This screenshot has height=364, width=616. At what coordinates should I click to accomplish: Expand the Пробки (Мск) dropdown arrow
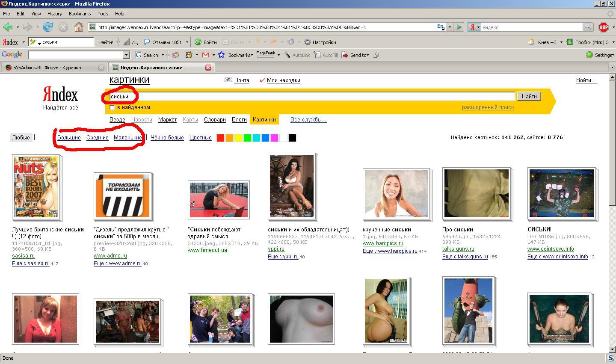click(613, 42)
